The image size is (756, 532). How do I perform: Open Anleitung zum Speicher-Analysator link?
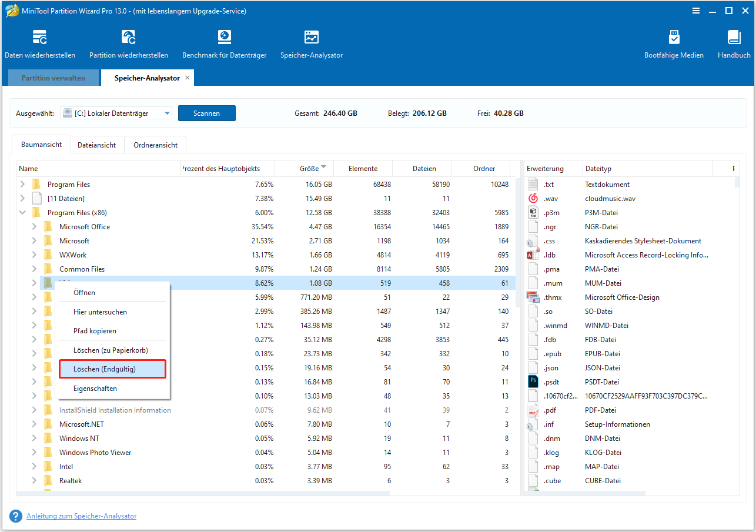click(x=81, y=516)
